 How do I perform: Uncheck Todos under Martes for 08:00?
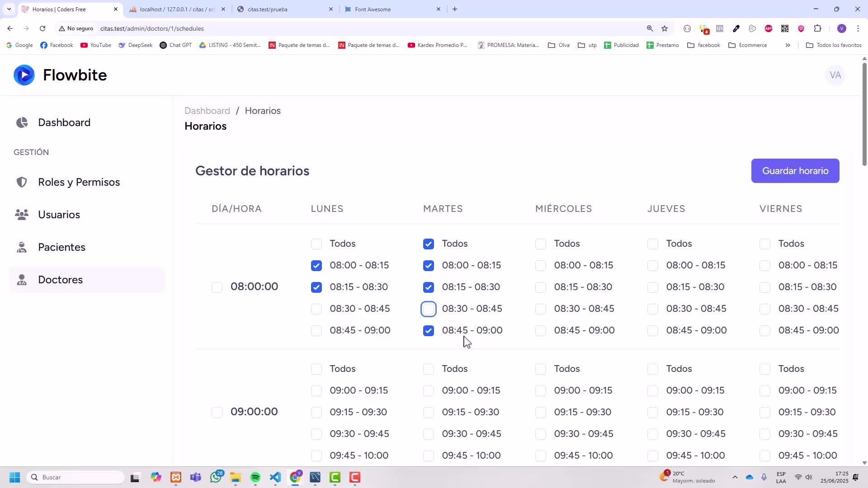point(429,244)
